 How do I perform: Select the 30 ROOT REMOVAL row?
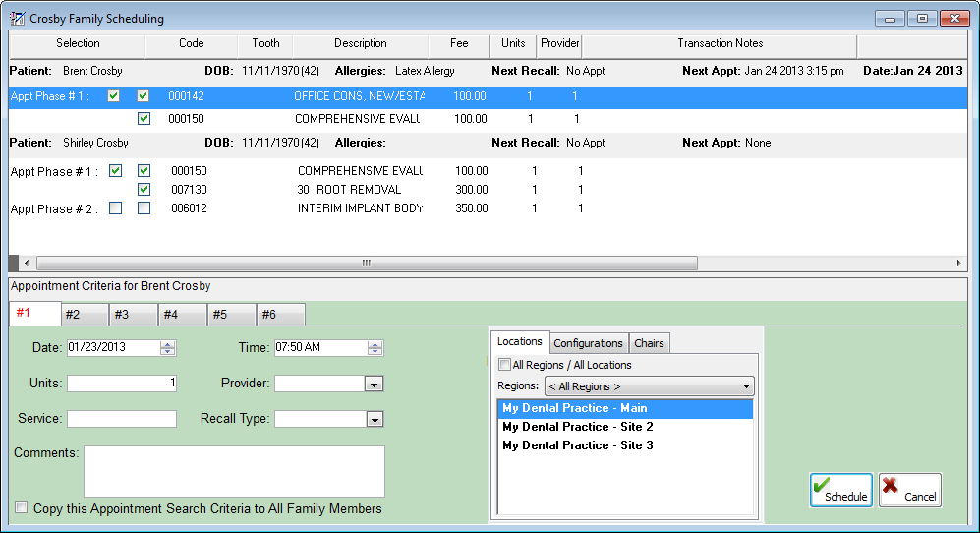pyautogui.click(x=489, y=190)
